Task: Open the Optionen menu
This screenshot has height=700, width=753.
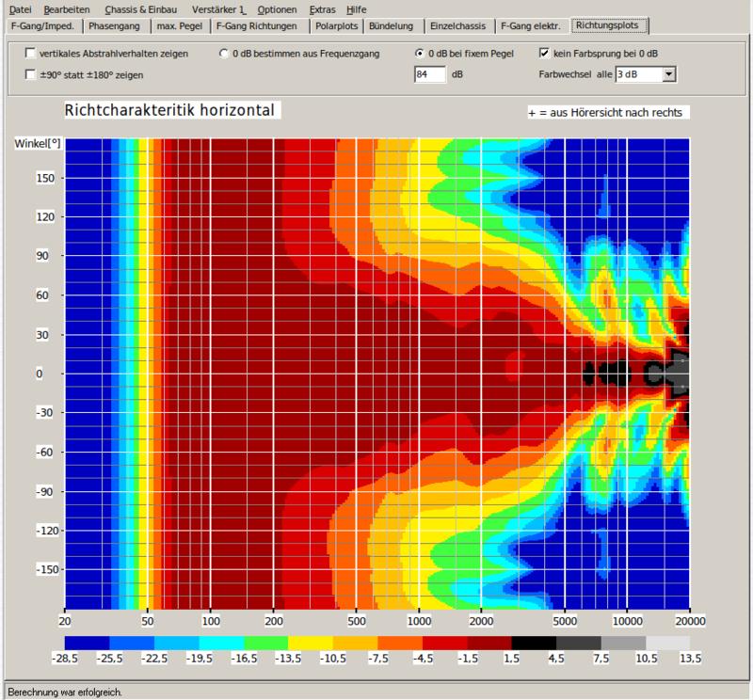Action: pos(277,8)
